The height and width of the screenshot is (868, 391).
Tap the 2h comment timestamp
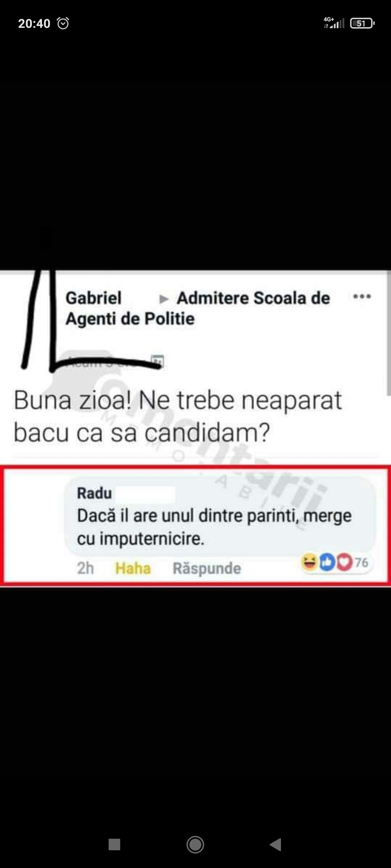[85, 569]
